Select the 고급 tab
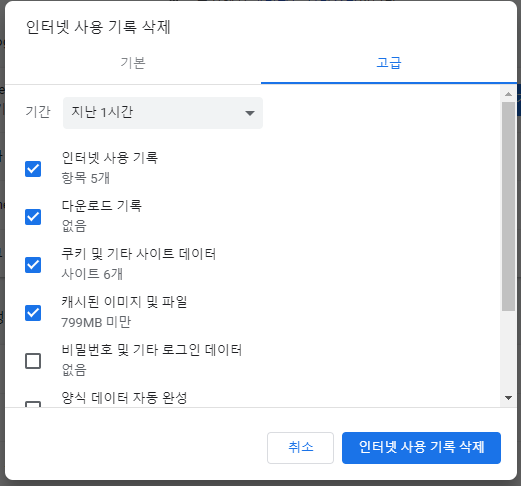This screenshot has width=521, height=486. [389, 63]
